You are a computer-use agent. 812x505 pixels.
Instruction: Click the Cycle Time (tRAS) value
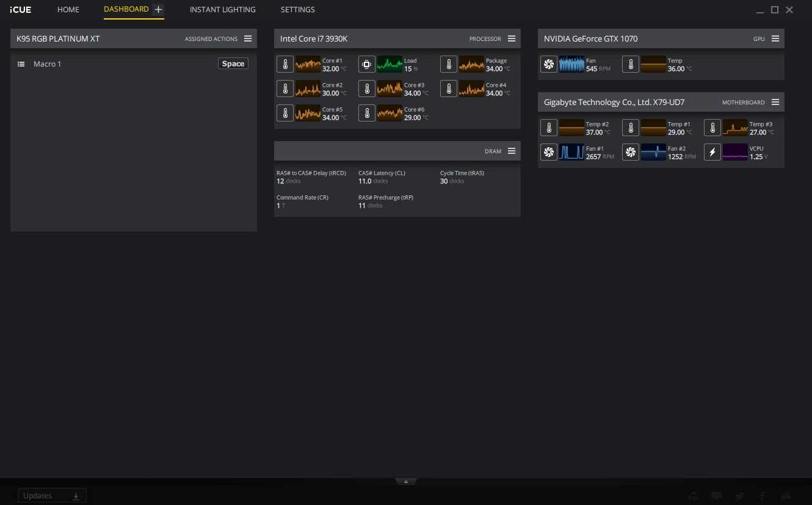(x=452, y=181)
